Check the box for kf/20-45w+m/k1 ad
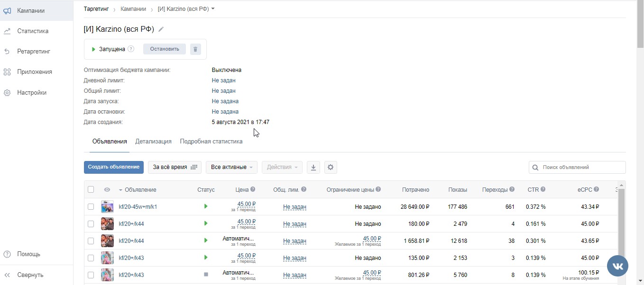Screen dimensions: 644x285 point(91,207)
